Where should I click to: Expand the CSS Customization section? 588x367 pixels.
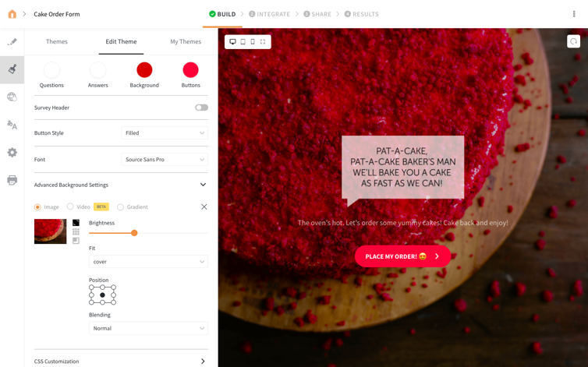pos(121,361)
